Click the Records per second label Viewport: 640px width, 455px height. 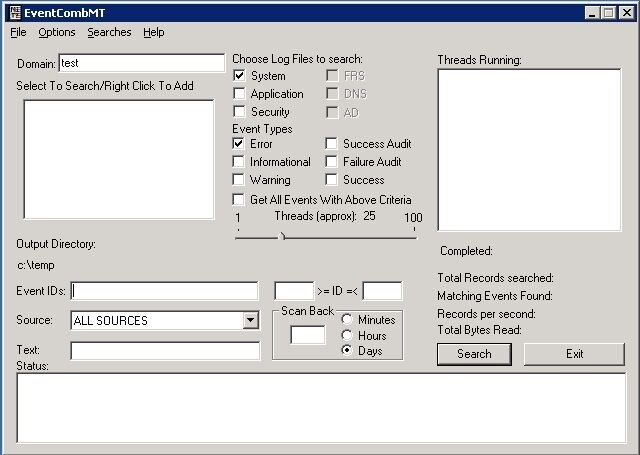pyautogui.click(x=487, y=314)
